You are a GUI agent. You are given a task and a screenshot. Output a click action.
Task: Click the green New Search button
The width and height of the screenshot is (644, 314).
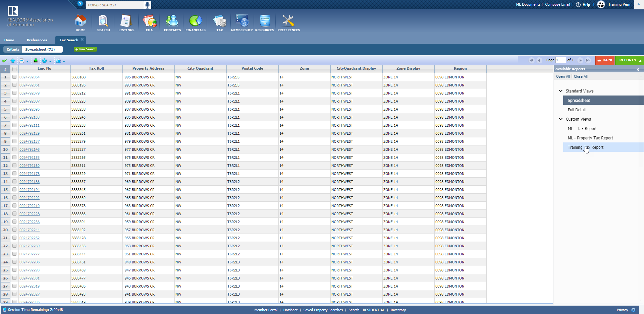[86, 49]
